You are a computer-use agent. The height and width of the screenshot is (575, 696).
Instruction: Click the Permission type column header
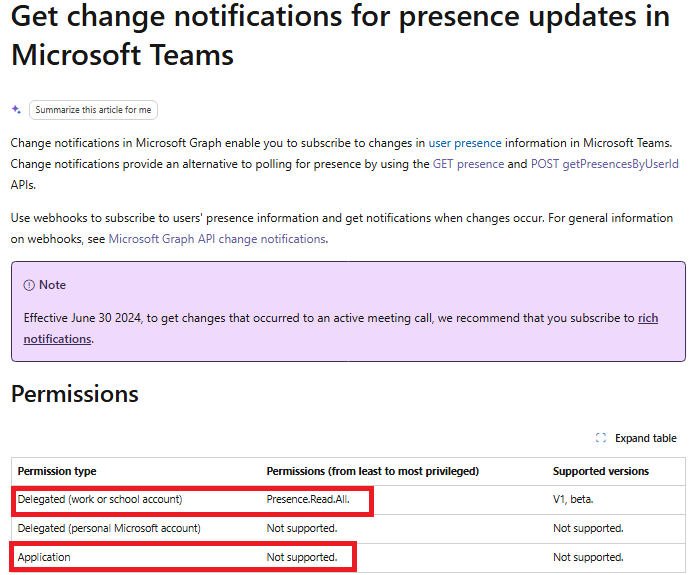coord(57,471)
